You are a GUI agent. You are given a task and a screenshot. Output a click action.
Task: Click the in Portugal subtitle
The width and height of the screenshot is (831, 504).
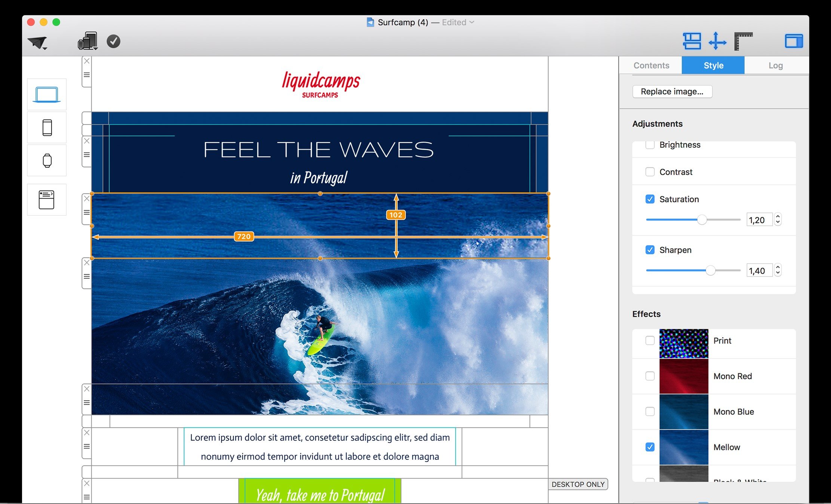coord(319,178)
